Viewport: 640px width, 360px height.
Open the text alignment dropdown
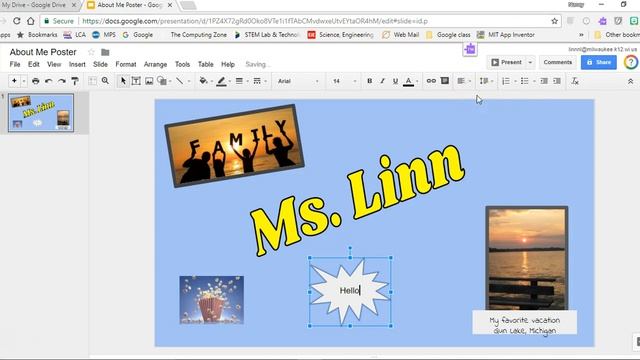pos(463,81)
